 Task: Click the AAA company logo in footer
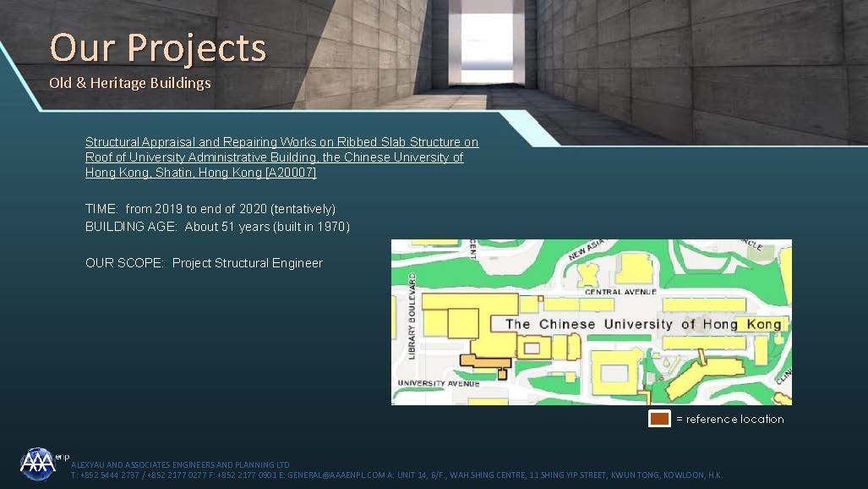coord(38,464)
